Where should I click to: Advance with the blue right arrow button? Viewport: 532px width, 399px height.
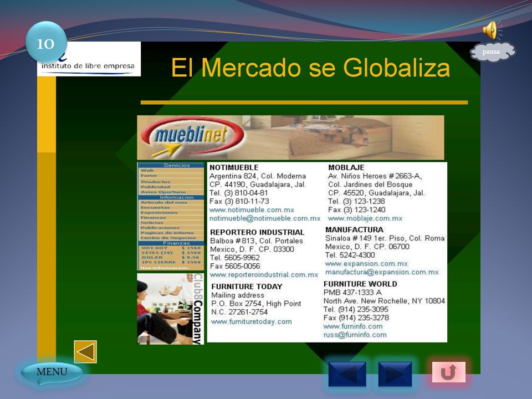395,374
